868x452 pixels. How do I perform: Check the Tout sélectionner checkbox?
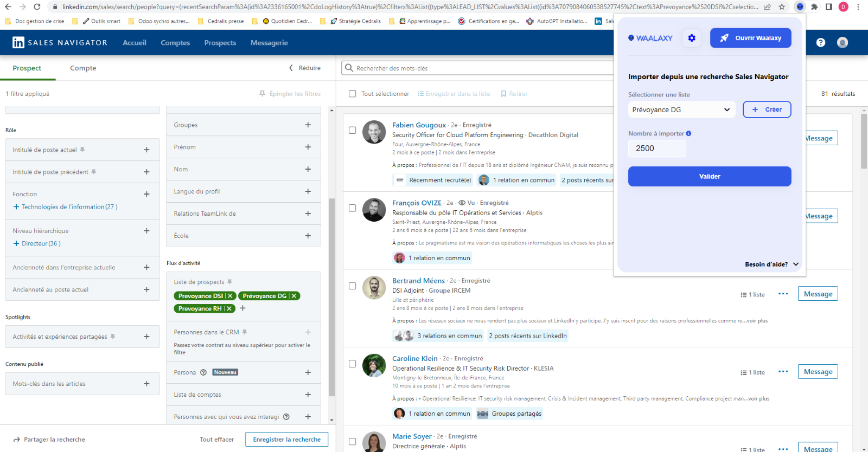tap(352, 94)
